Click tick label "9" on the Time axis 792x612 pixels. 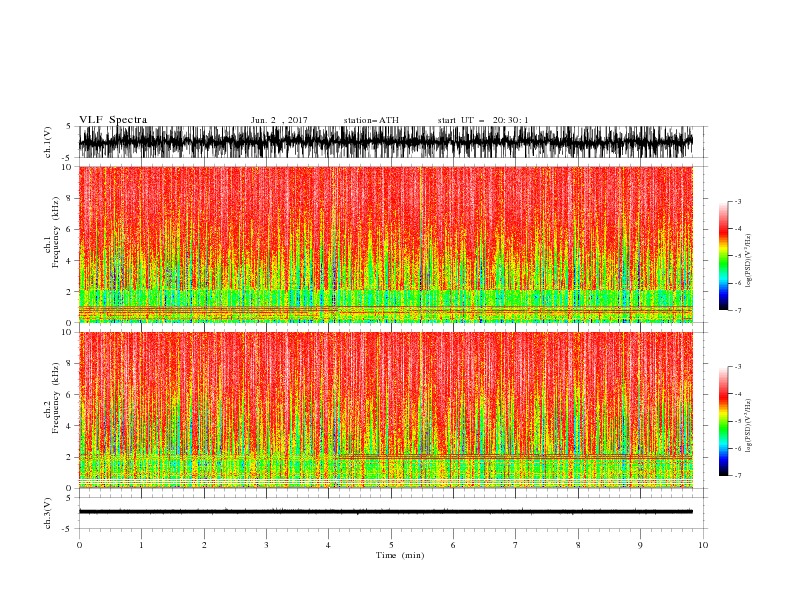[x=640, y=545]
